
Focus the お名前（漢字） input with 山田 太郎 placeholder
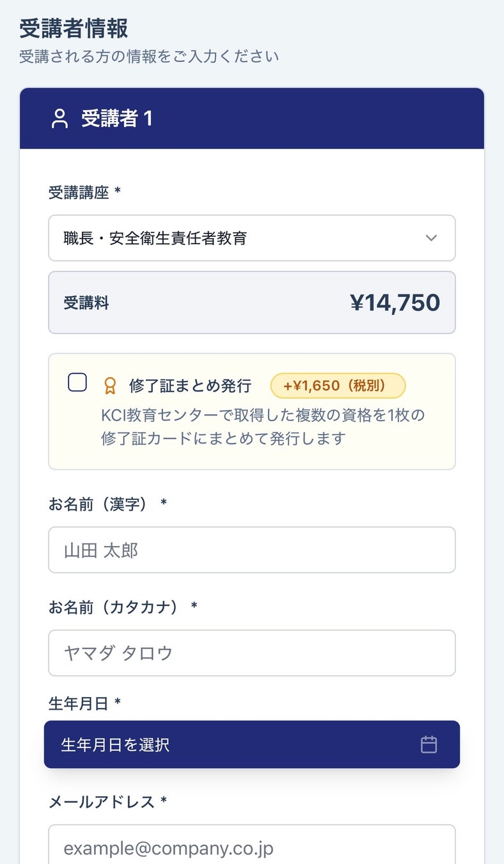pyautogui.click(x=251, y=550)
